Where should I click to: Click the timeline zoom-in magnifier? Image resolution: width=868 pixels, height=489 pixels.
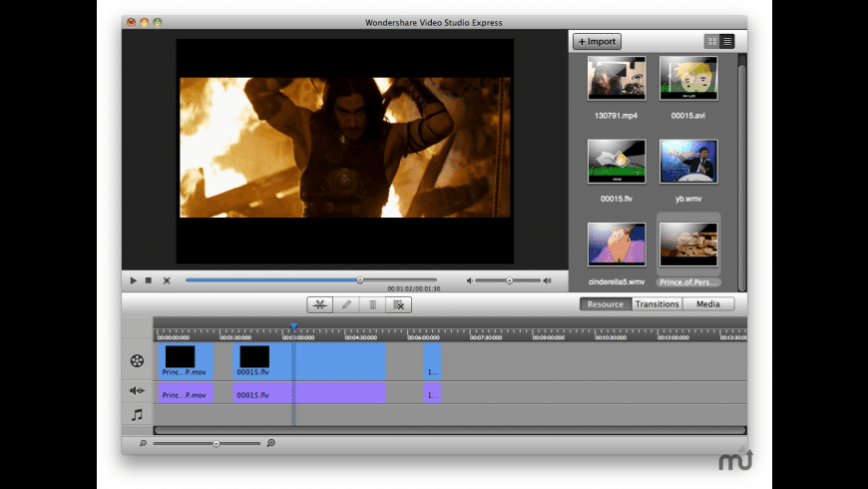(x=270, y=443)
